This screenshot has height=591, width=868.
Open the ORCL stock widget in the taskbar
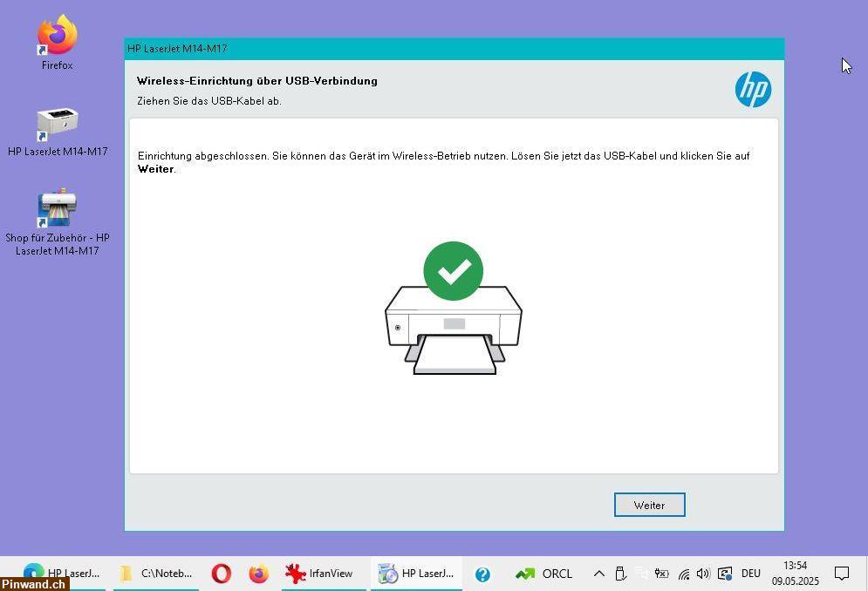pos(543,574)
